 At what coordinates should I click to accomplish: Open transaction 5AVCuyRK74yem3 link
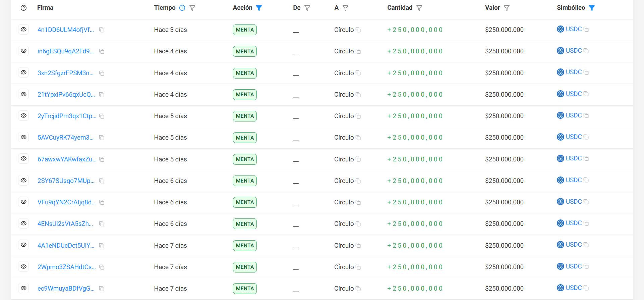(x=65, y=138)
